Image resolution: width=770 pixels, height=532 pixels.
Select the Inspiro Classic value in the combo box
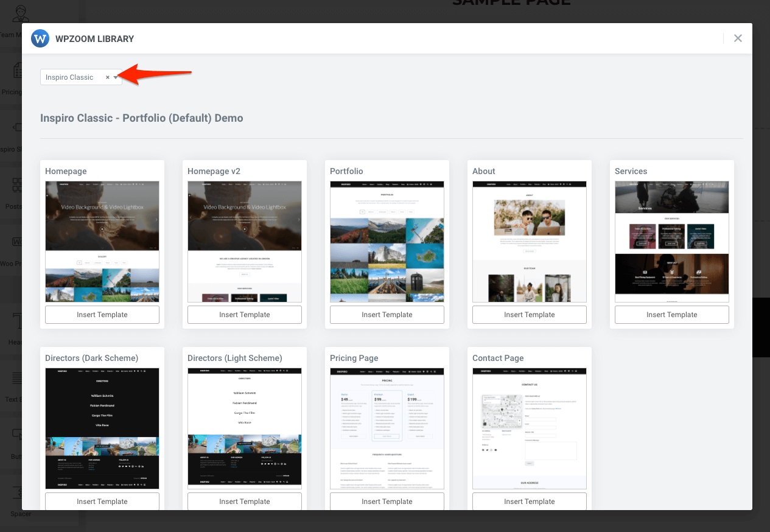[x=69, y=77]
